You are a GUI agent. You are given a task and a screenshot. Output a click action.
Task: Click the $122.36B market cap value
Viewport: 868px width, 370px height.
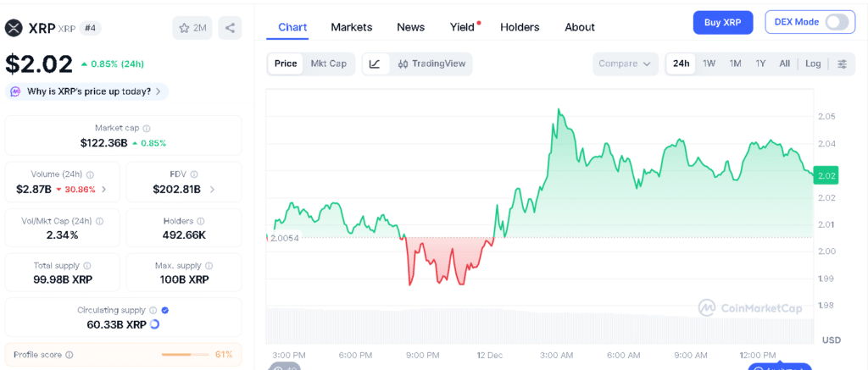[x=103, y=143]
